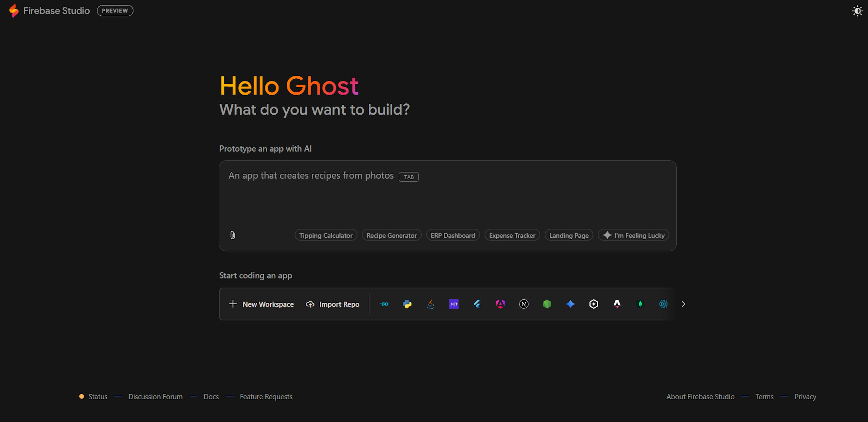
Task: Choose the ERP Dashboard suggestion chip
Action: [x=453, y=235]
